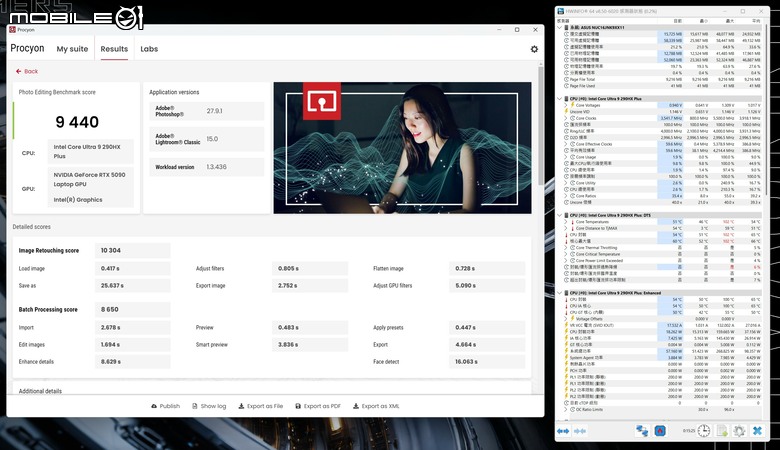780x450 pixels.
Task: Collapse the CPU DTS section header
Action: (x=560, y=215)
